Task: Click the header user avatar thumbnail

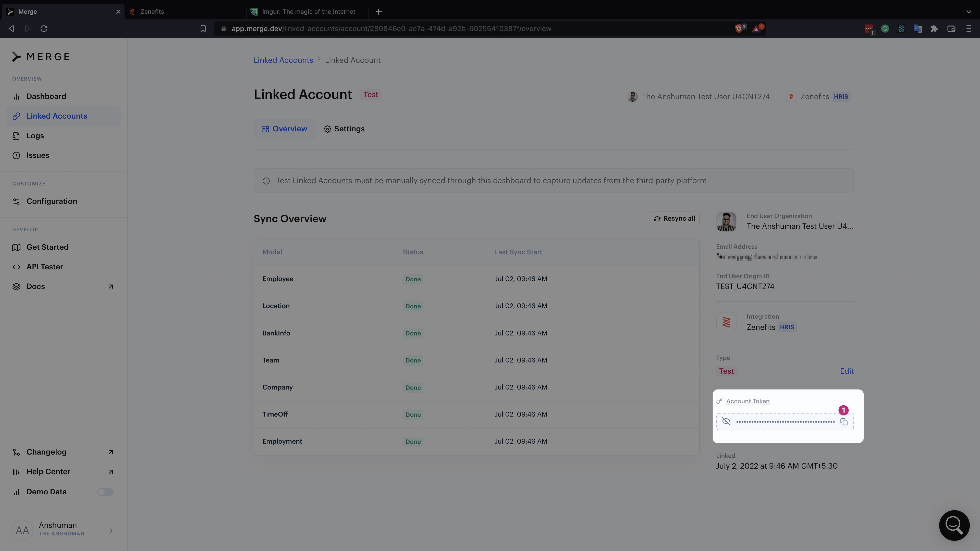Action: click(632, 97)
